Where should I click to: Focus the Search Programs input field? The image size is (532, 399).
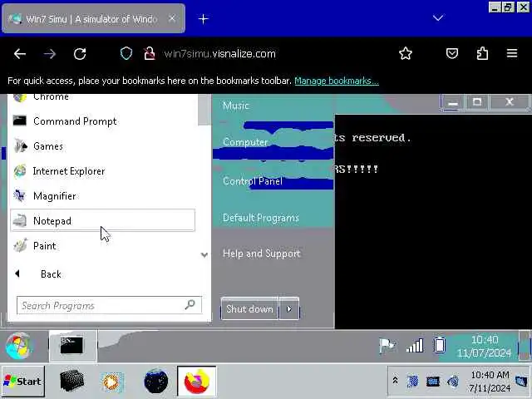coord(109,305)
